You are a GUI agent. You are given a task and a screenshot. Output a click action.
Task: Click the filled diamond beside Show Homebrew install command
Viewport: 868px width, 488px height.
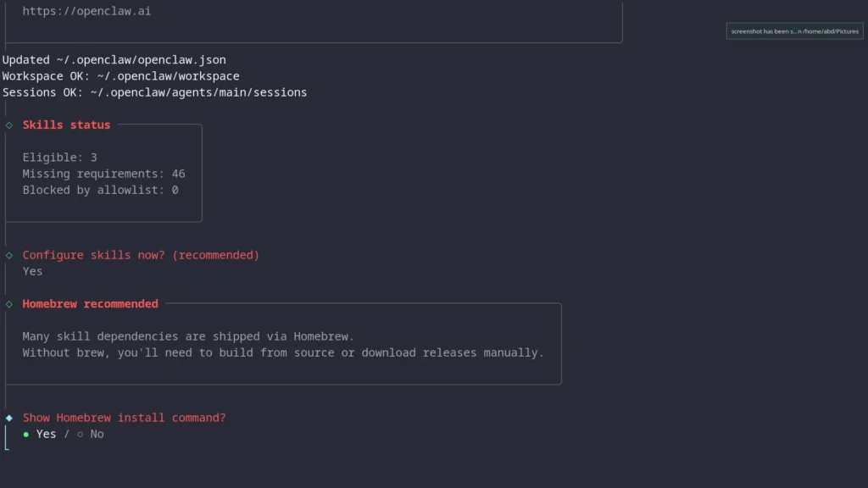coord(8,417)
